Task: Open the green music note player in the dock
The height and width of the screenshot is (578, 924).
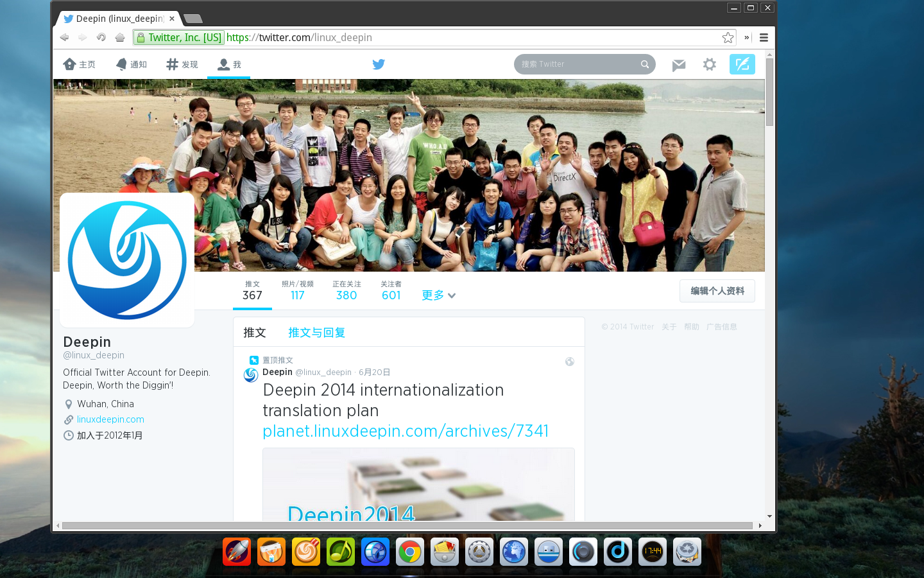Action: pyautogui.click(x=341, y=552)
